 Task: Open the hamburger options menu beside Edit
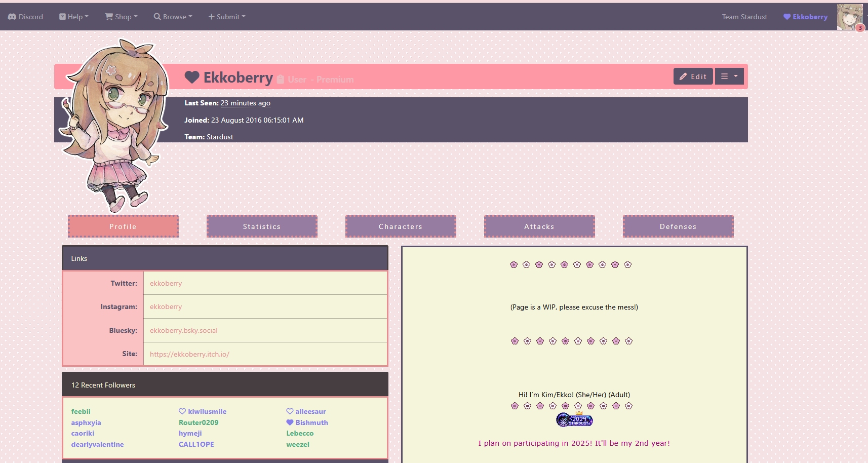pyautogui.click(x=729, y=76)
